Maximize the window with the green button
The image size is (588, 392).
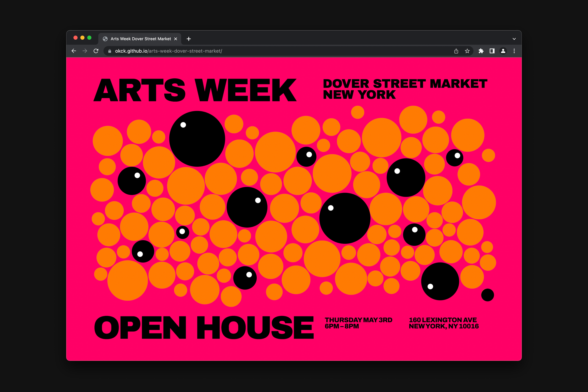89,38
